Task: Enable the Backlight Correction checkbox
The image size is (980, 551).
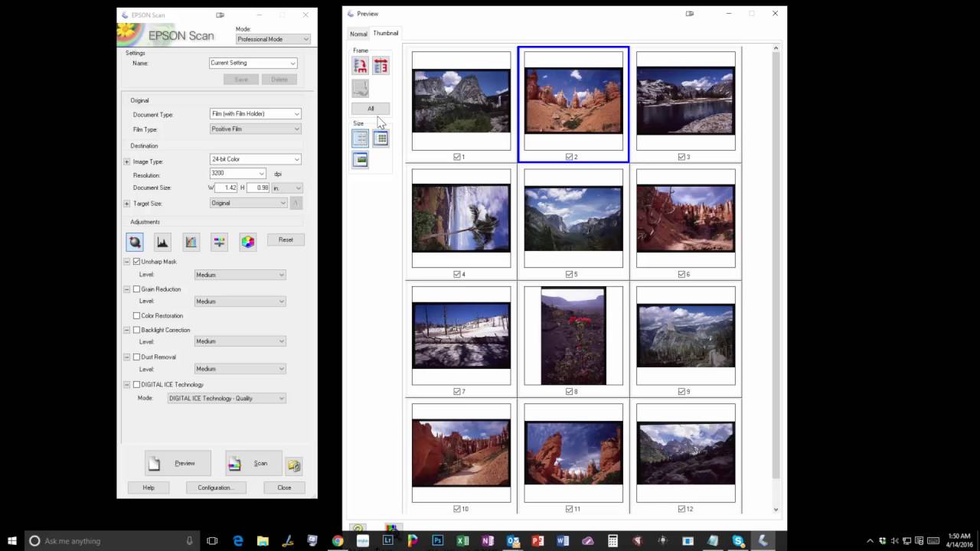Action: pos(136,330)
